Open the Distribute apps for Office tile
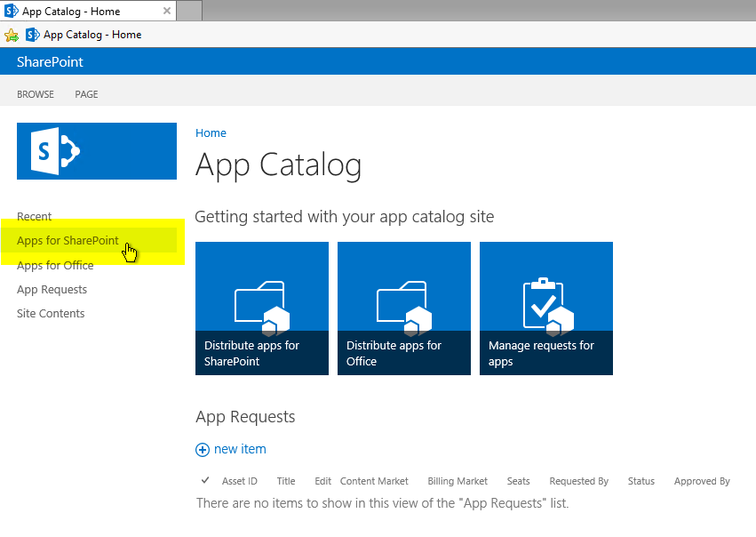Image resolution: width=756 pixels, height=537 pixels. click(404, 308)
